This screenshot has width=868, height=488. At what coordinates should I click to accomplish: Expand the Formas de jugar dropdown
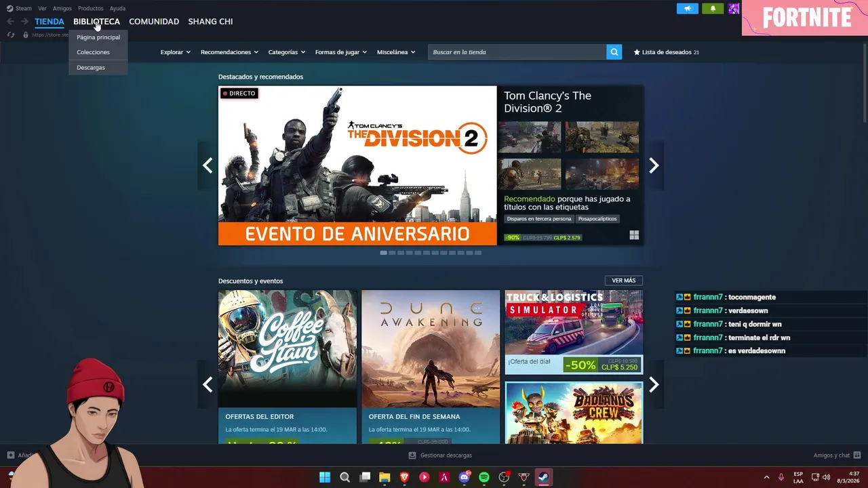click(340, 52)
